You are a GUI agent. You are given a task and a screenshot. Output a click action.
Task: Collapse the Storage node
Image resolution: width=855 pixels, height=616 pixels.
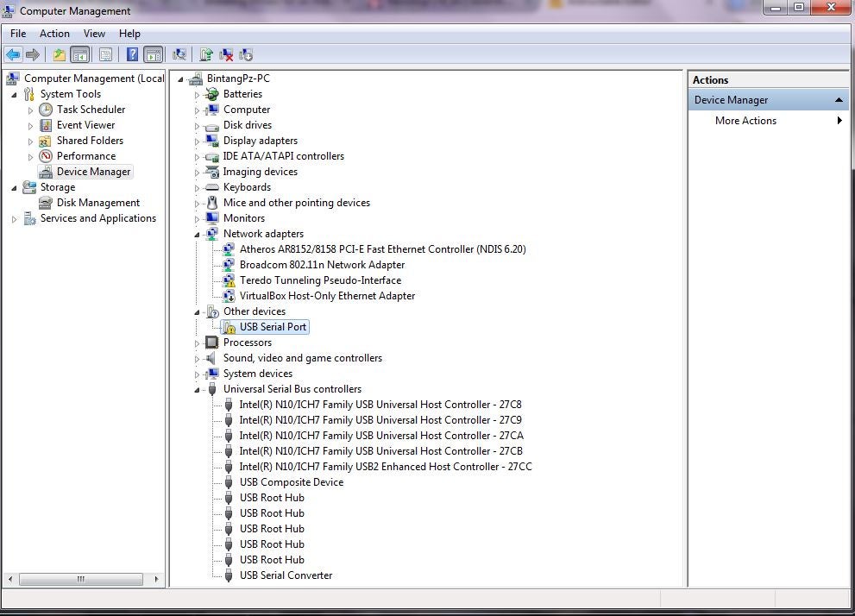coord(14,188)
